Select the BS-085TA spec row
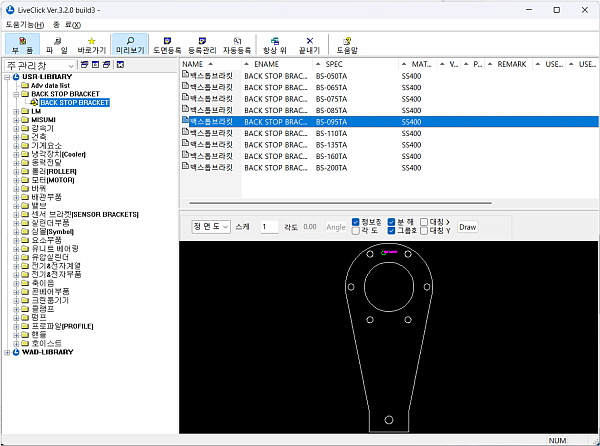This screenshot has height=446, width=600. click(390, 111)
